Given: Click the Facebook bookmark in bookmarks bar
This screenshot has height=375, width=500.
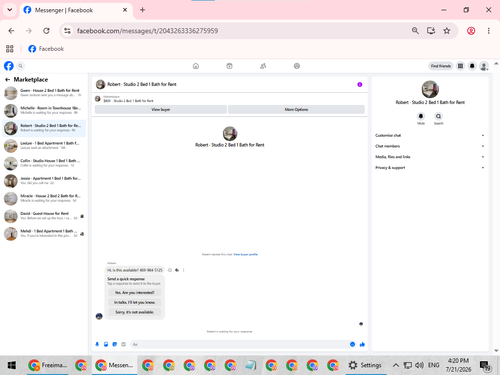Looking at the screenshot, I should coord(46,49).
